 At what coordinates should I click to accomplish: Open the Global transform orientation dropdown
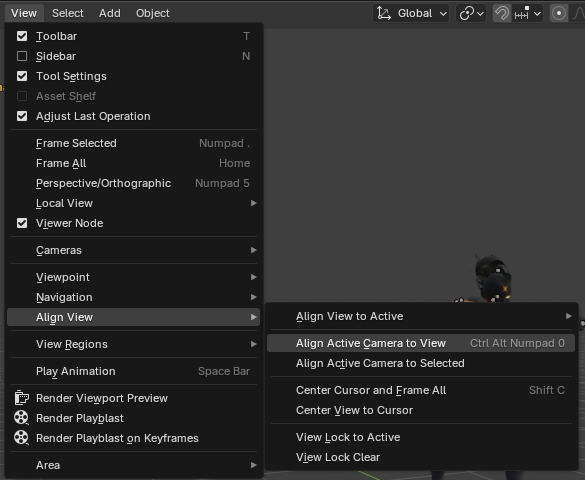pos(411,13)
